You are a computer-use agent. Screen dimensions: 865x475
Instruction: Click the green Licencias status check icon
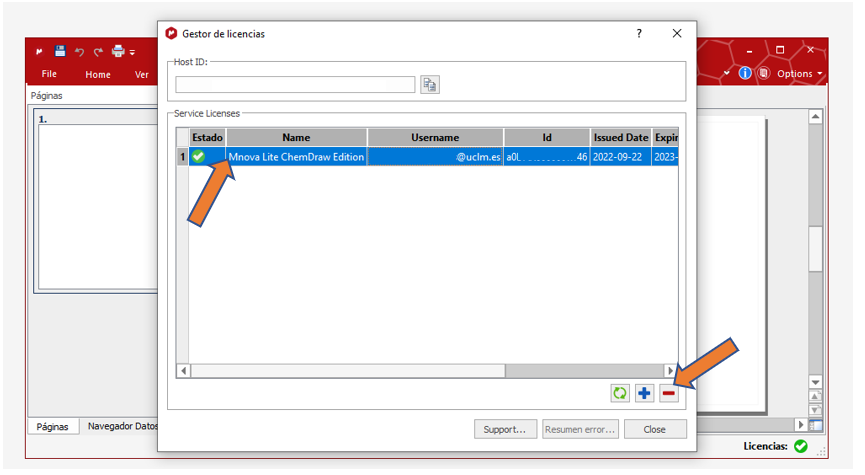[x=800, y=446]
